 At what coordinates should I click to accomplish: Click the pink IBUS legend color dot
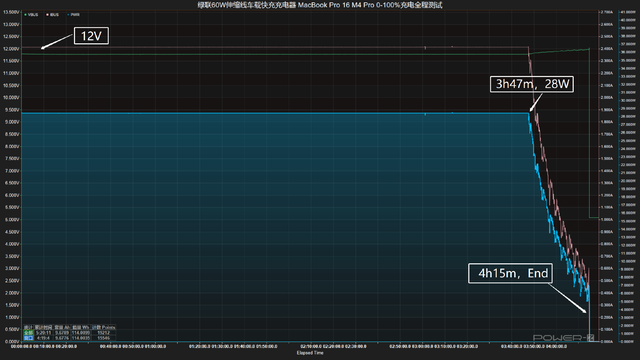pyautogui.click(x=47, y=15)
